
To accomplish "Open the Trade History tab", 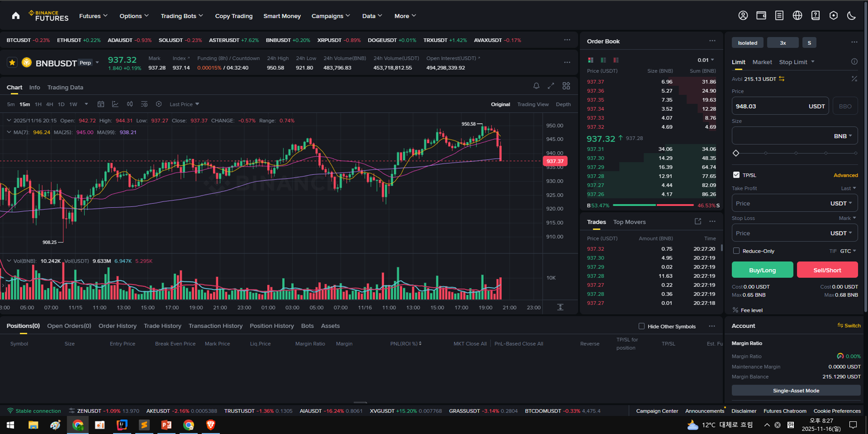I will [x=162, y=326].
